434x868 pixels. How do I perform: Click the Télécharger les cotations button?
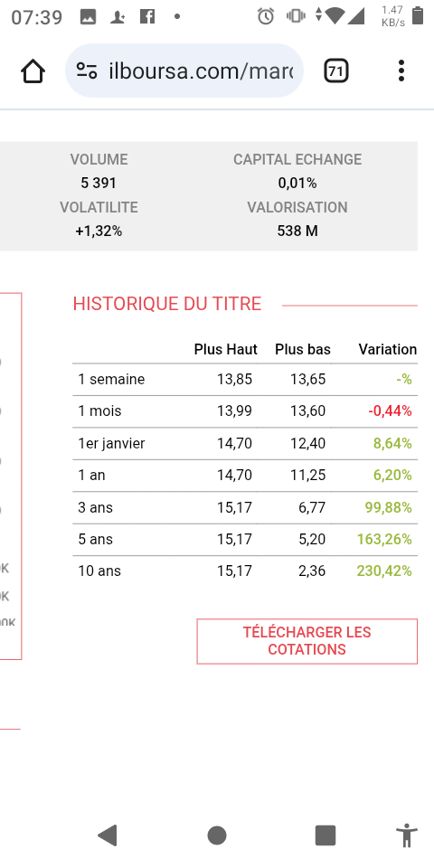coord(307,641)
